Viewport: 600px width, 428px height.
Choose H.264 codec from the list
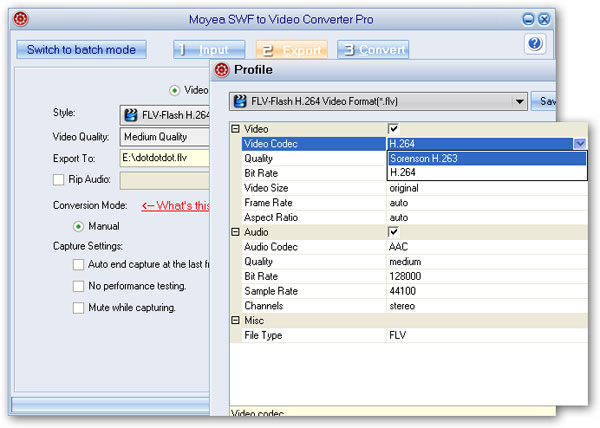pos(487,173)
